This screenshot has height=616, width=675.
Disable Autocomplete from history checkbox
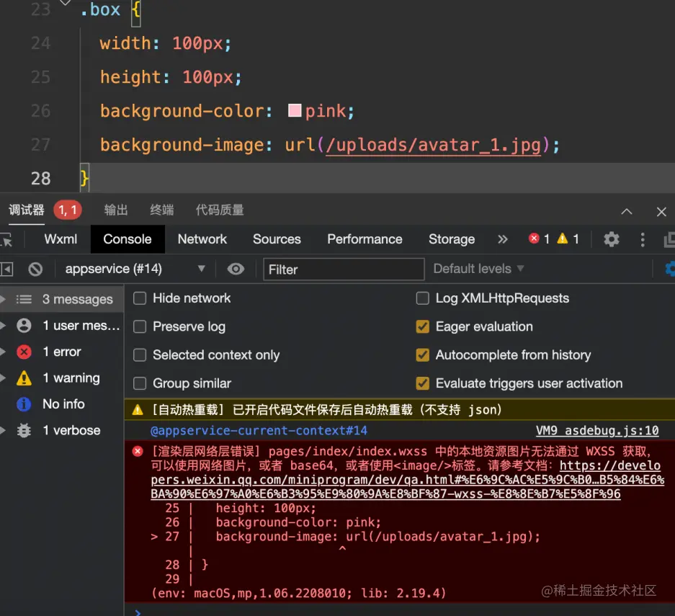coord(422,355)
